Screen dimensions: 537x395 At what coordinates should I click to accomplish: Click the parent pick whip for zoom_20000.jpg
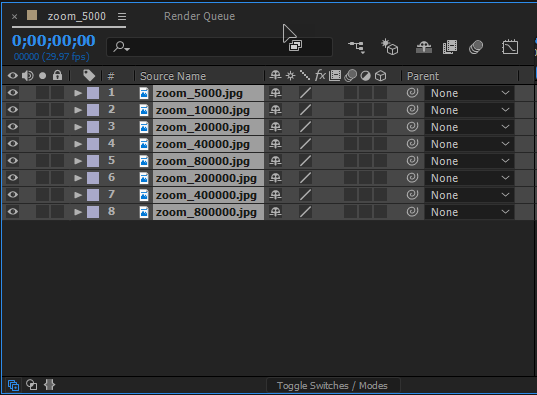[x=413, y=127]
